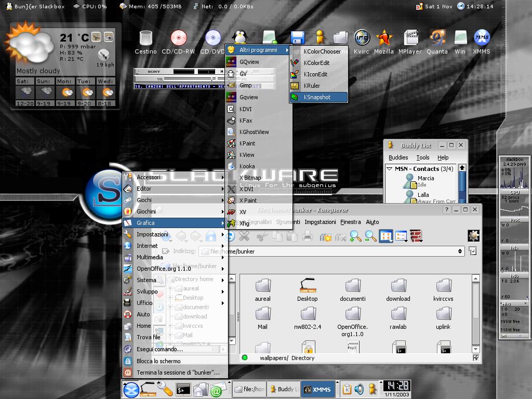Click the brick wall icon in Konqueror toolbar
Screen dimensions: 532x399
416,236
